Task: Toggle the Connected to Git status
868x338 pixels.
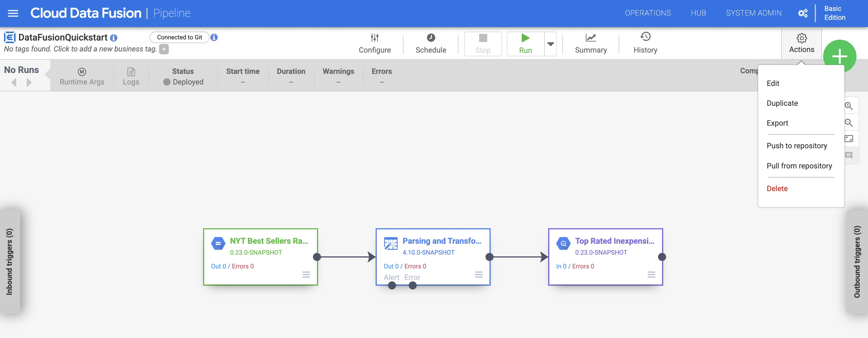Action: (x=179, y=37)
